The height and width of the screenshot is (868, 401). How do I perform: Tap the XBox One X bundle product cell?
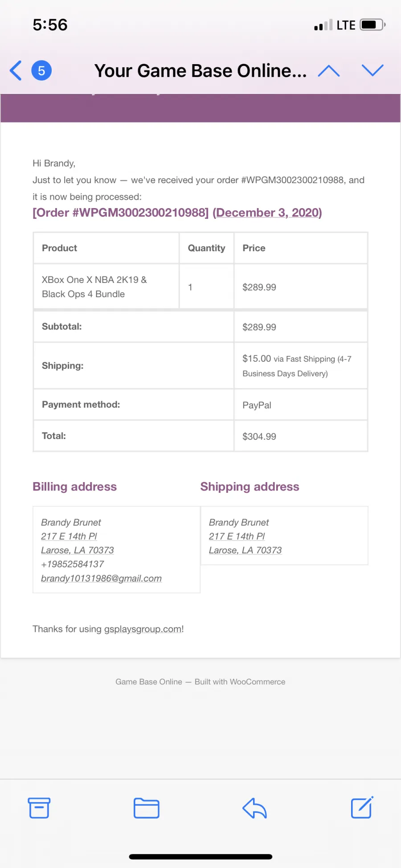[106, 287]
